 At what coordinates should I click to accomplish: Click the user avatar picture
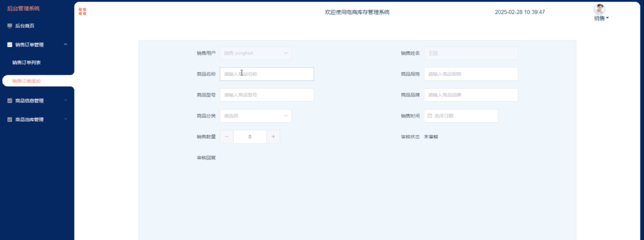point(599,9)
